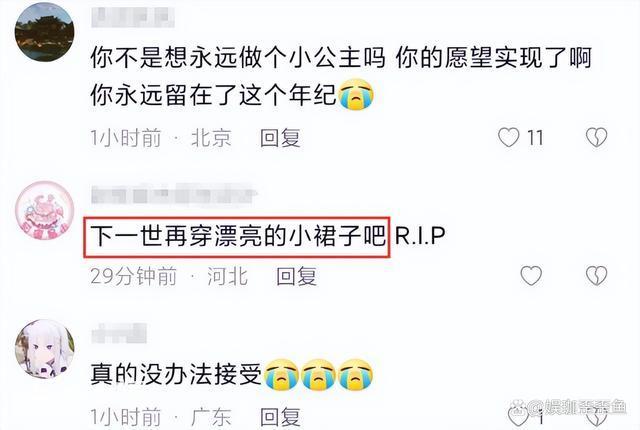This screenshot has width=640, height=430.
Task: Dislike the Beijing comment via broken heart
Action: point(596,137)
